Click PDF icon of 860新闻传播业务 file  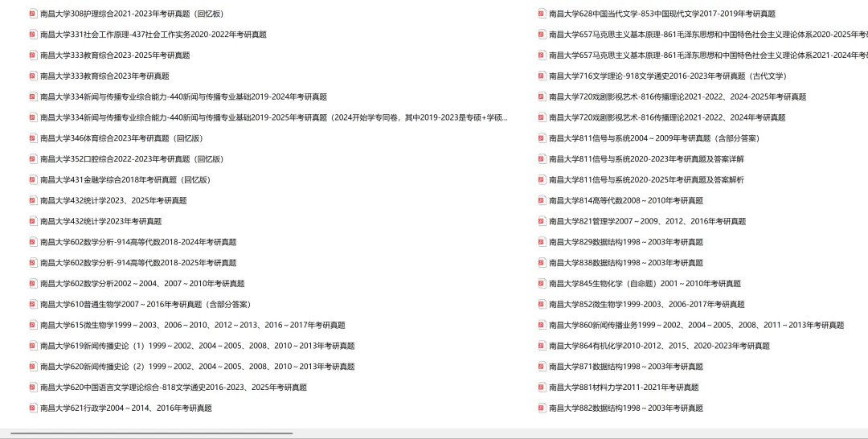542,325
